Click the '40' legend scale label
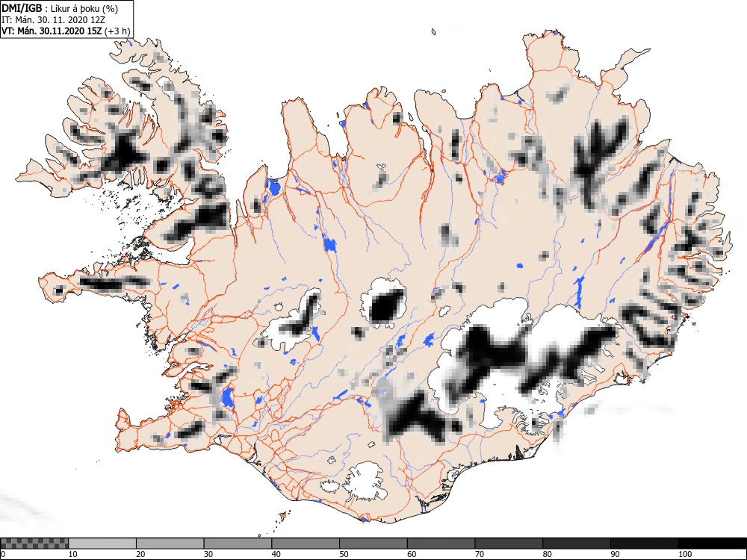Screen dimensions: 747x560 (276, 554)
